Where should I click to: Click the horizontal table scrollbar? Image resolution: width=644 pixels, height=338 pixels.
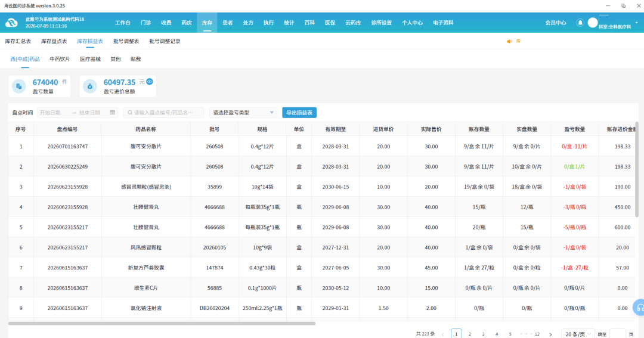coord(162,324)
